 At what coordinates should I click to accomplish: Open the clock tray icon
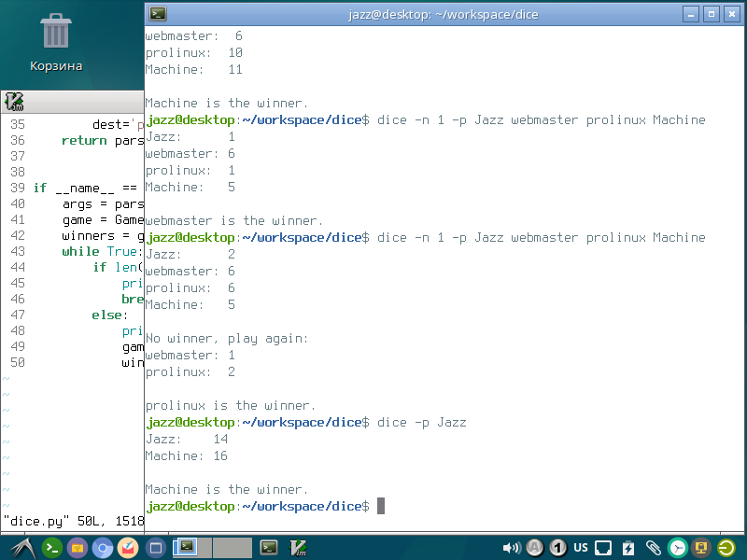click(678, 548)
